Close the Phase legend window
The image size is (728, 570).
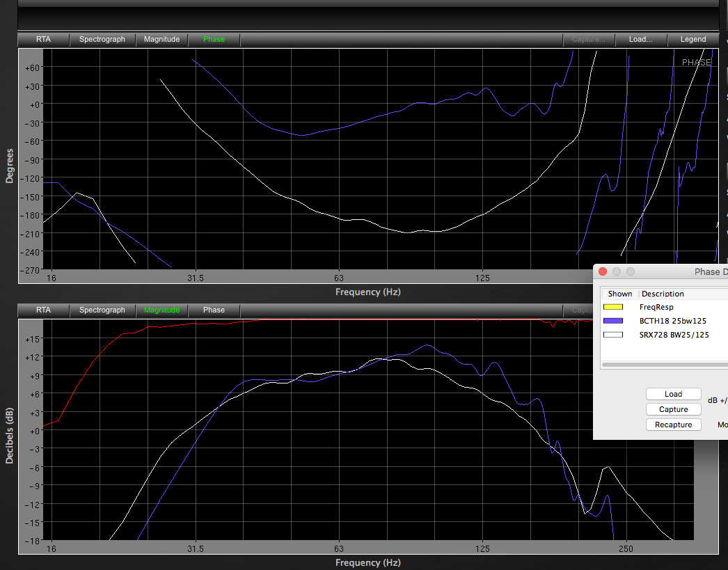(603, 271)
